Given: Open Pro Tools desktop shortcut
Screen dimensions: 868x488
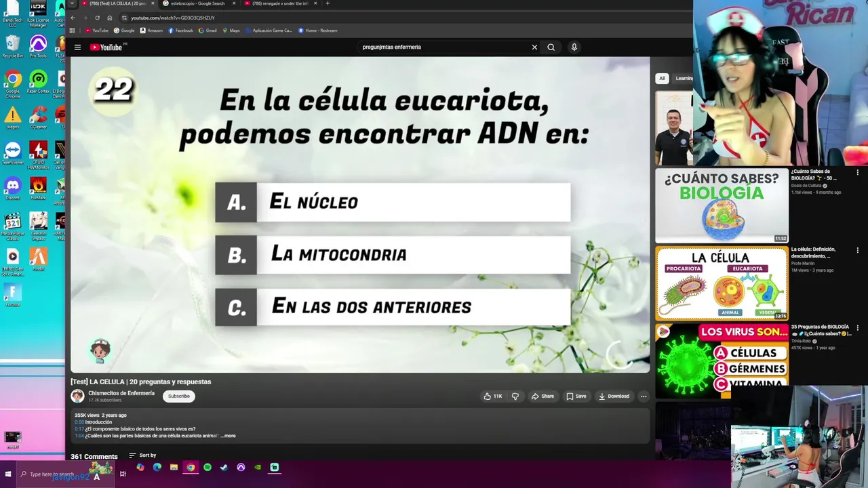Looking at the screenshot, I should pyautogui.click(x=38, y=47).
